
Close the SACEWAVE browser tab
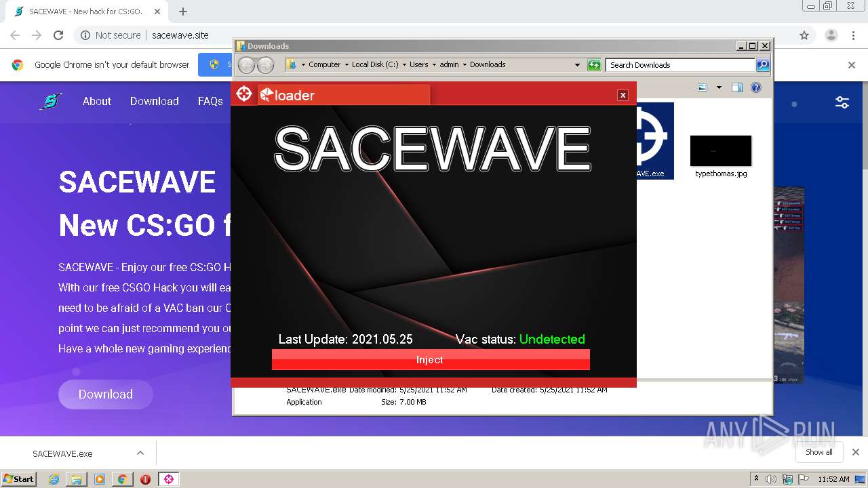[x=157, y=12]
